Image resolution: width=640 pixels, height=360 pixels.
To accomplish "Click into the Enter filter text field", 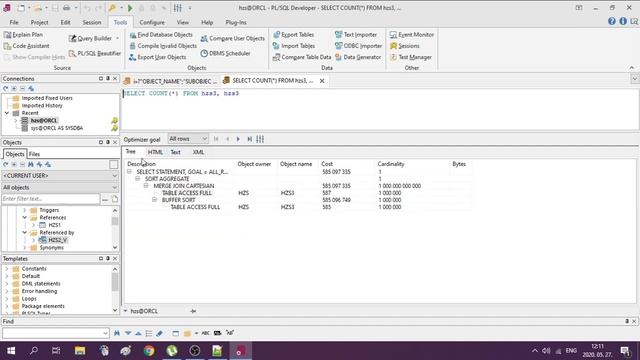I will pos(51,199).
